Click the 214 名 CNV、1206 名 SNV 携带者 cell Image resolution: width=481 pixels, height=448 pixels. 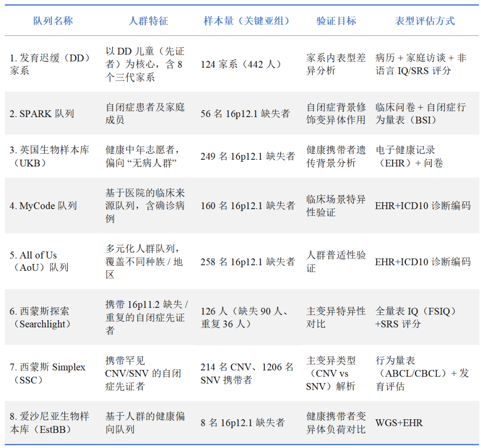pos(247,373)
